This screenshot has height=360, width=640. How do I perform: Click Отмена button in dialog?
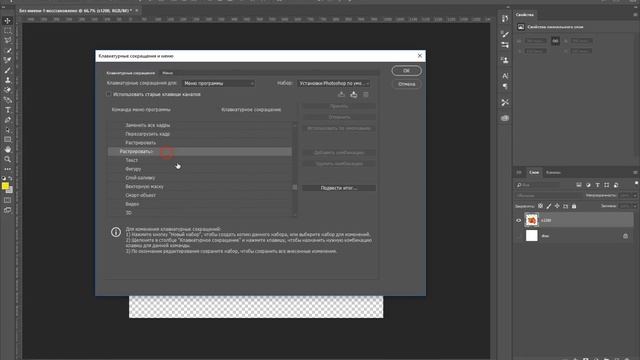(407, 84)
